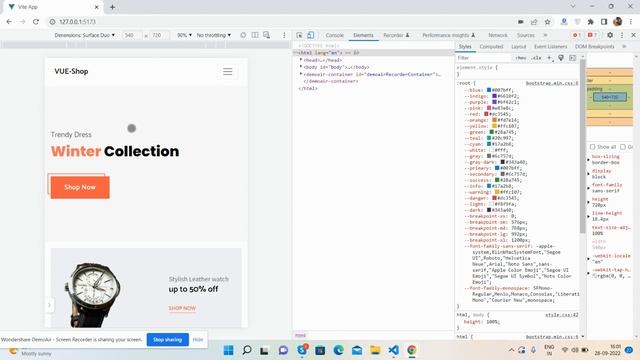640x360 pixels.
Task: Click the Stop sharing button
Action: pos(168,340)
